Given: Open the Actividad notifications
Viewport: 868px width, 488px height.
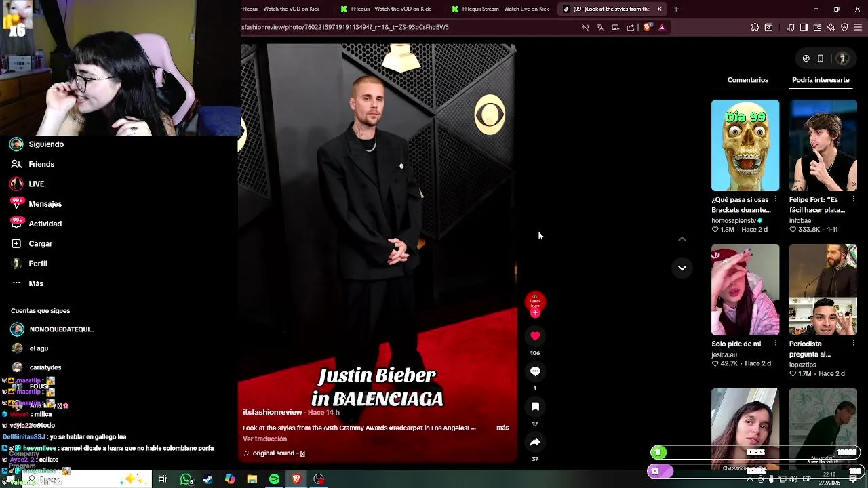Looking at the screenshot, I should [37, 224].
